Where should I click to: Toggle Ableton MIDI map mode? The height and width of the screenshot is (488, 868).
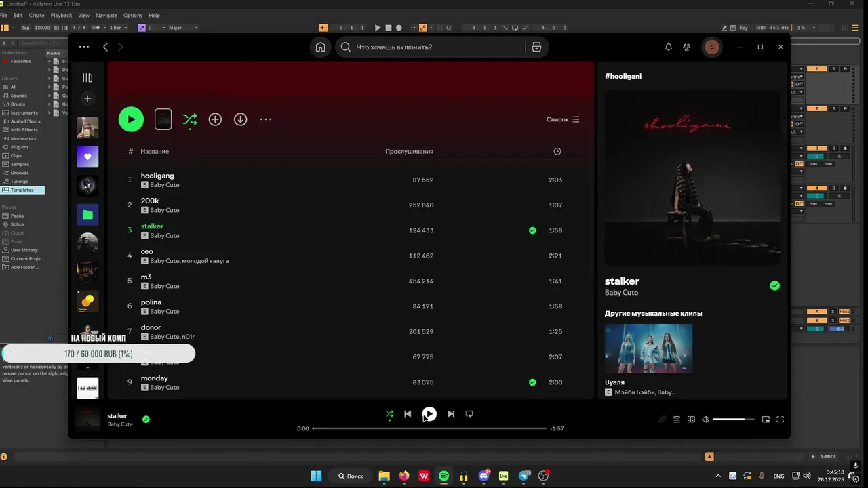pos(761,28)
